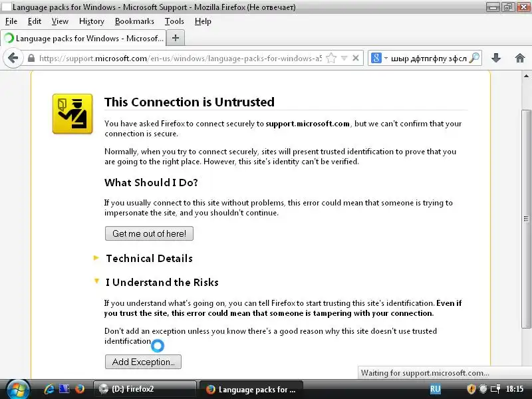Click 'Waiting for support.microsoft.com...' status text
The height and width of the screenshot is (399, 532).
pos(425,372)
